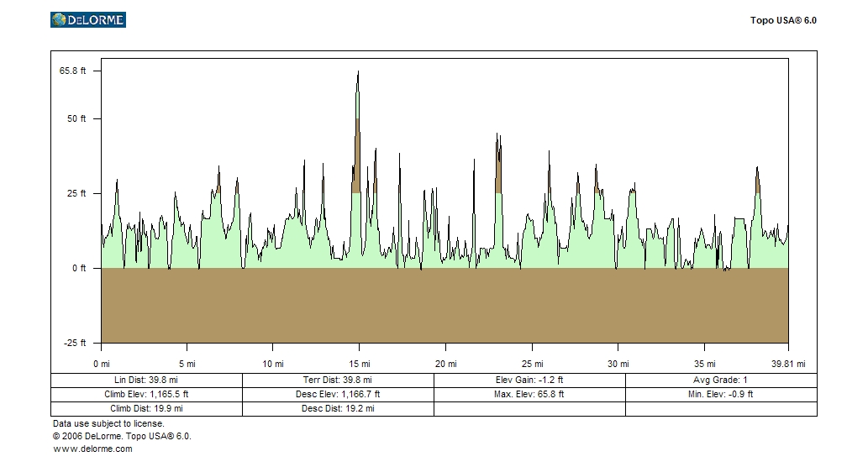This screenshot has width=868, height=467.
Task: Click the Desc Dist: 19.2 mi cell
Action: (338, 408)
